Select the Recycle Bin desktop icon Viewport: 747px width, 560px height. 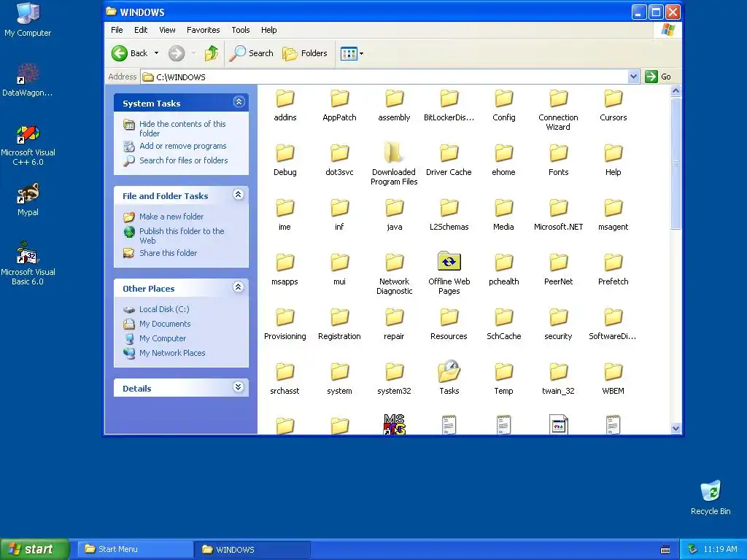point(711,498)
